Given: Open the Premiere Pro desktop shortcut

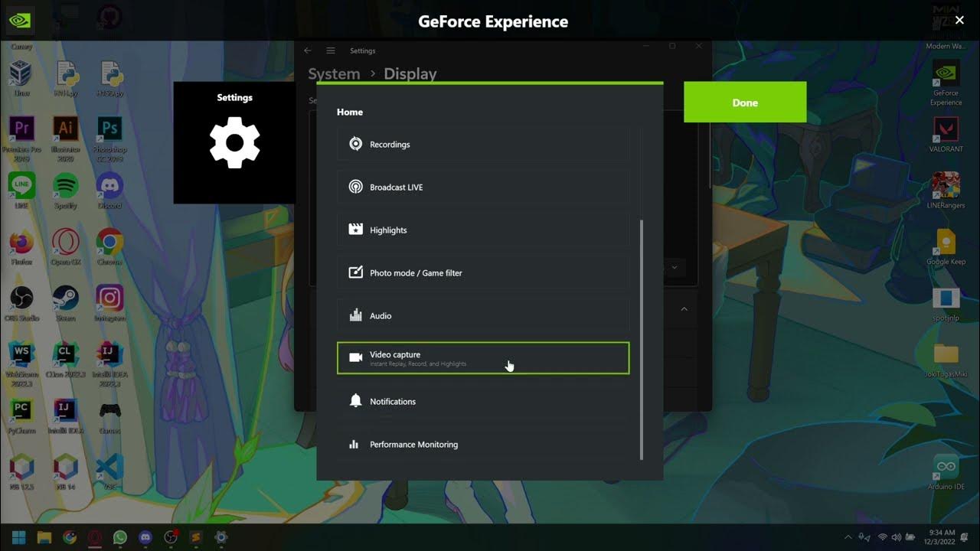Looking at the screenshot, I should [x=21, y=137].
